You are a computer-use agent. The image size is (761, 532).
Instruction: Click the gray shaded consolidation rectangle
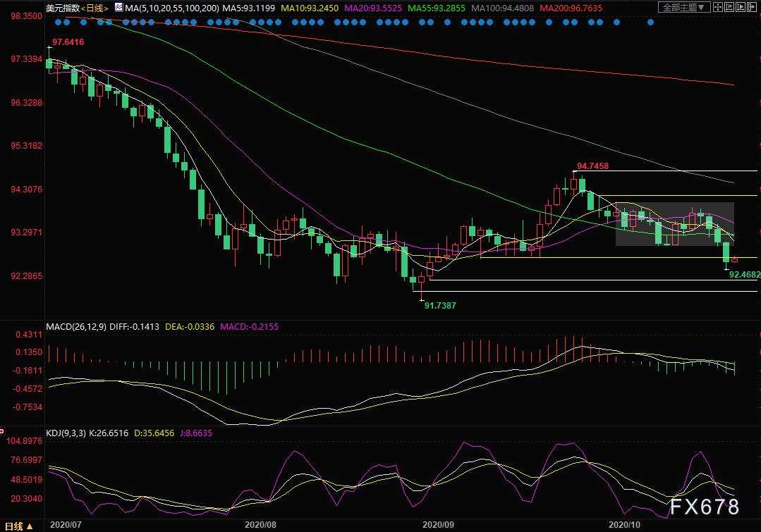pyautogui.click(x=675, y=223)
